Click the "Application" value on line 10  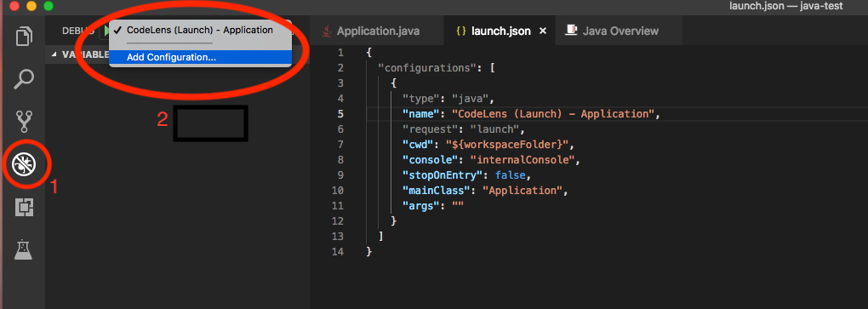(x=522, y=191)
